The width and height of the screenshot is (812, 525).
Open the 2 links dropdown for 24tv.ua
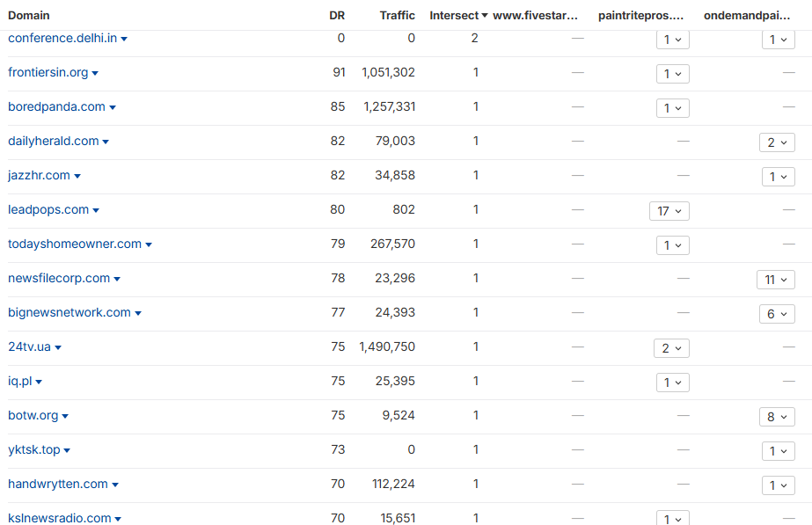(671, 348)
